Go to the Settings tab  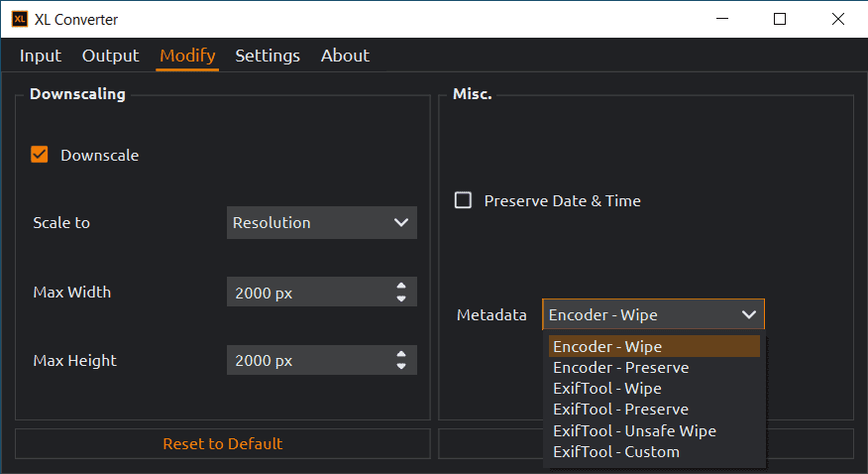(268, 56)
